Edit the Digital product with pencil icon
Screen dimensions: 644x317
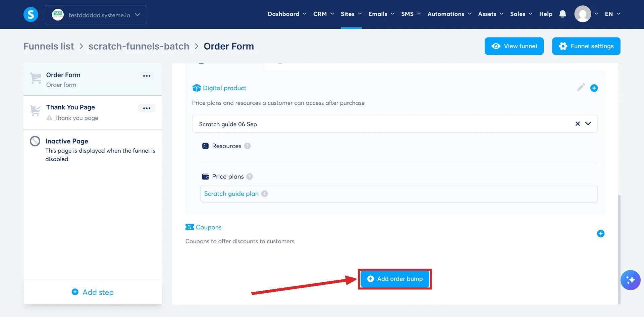(581, 88)
